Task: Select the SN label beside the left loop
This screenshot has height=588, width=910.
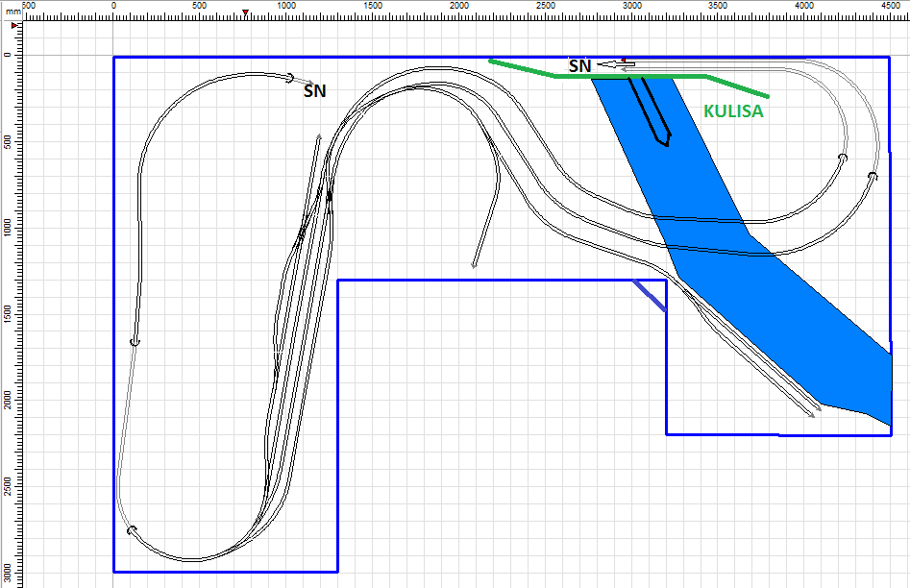Action: tap(314, 92)
